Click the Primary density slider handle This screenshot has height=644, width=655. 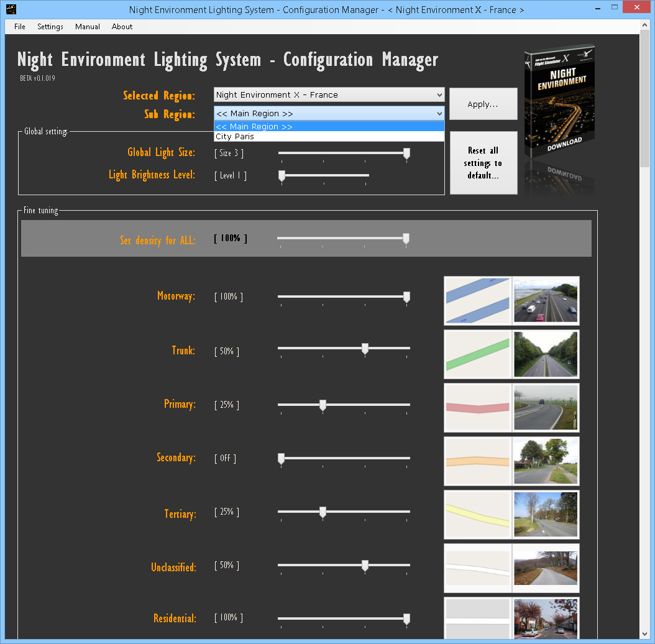pyautogui.click(x=323, y=405)
